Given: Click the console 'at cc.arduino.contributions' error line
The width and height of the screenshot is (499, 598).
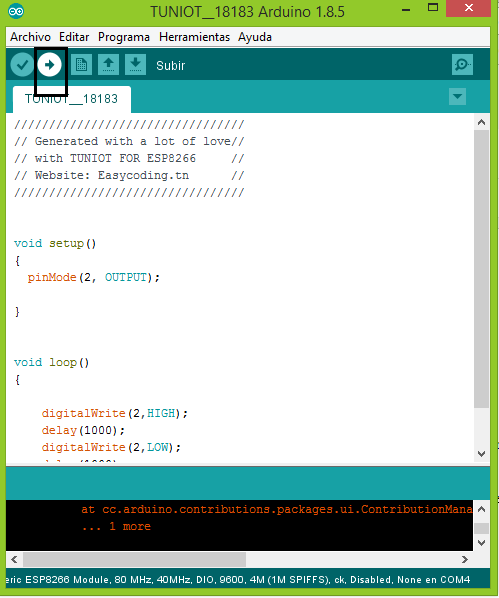Looking at the screenshot, I should [x=277, y=509].
